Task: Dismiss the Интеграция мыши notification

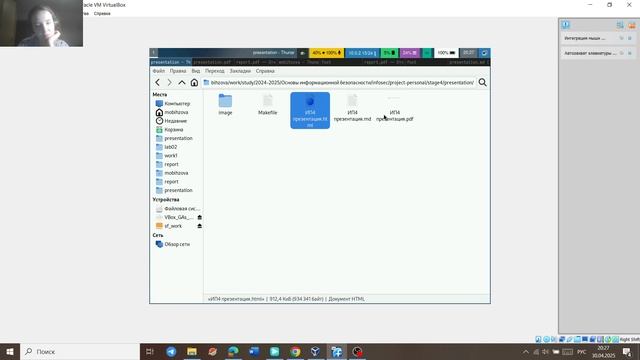Action: click(630, 38)
